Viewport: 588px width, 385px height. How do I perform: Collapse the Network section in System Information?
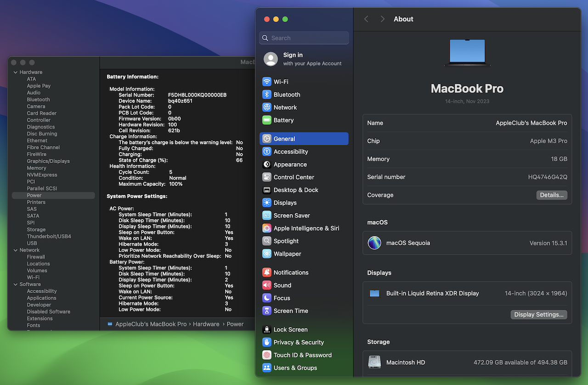coord(15,250)
